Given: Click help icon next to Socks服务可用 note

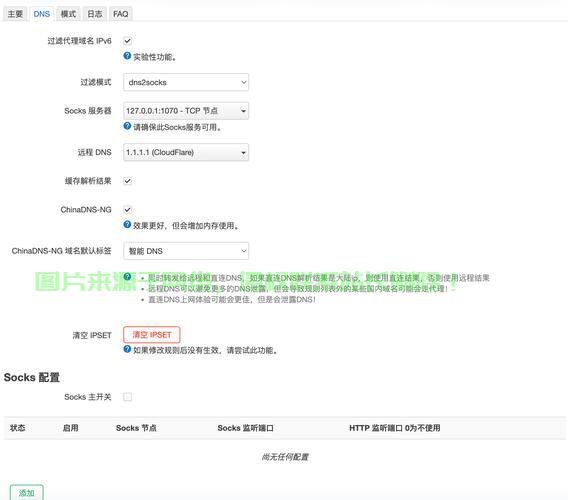Looking at the screenshot, I should pos(127,126).
